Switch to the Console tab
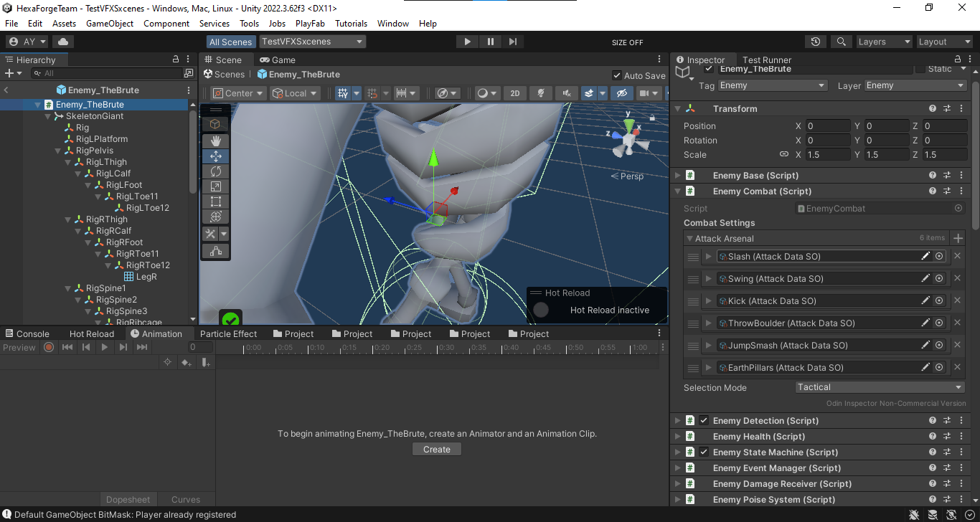Viewport: 980px width, 522px height. click(27, 334)
